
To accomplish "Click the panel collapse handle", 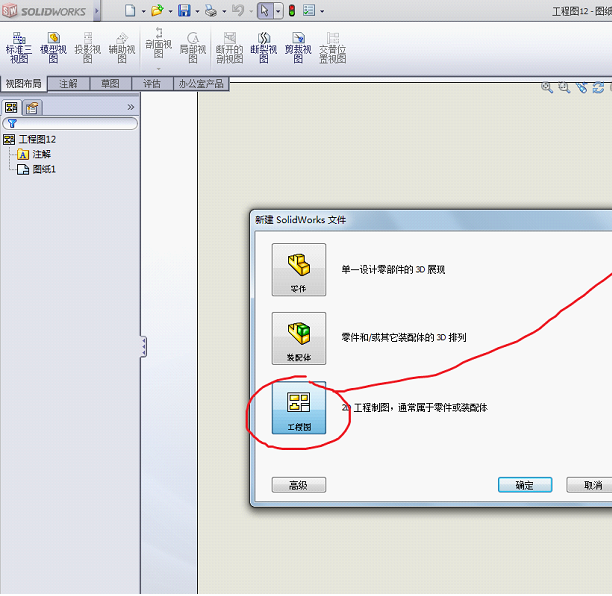I will 144,347.
